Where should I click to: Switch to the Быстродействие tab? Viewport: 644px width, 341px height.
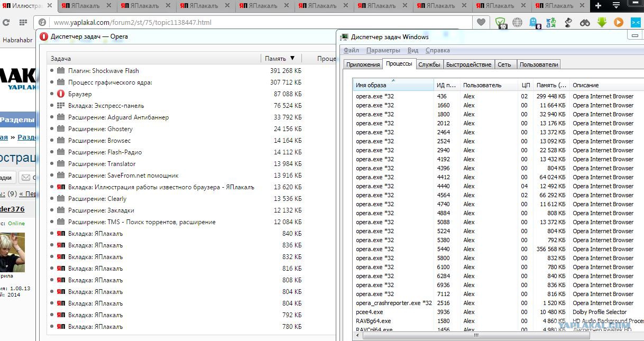[x=468, y=64]
